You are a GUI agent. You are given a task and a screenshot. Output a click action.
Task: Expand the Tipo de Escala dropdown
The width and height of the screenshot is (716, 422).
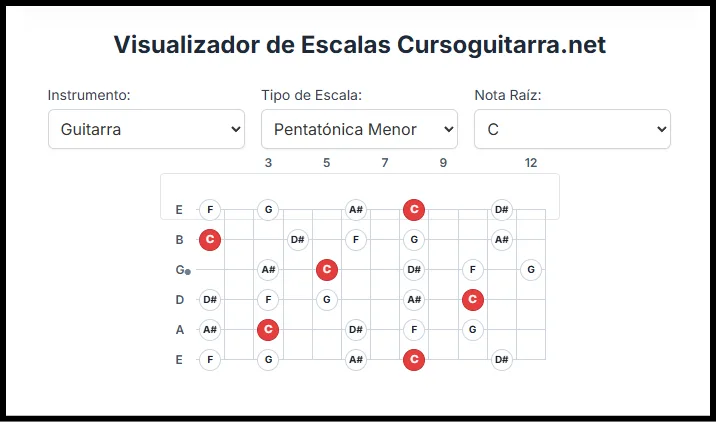[359, 129]
